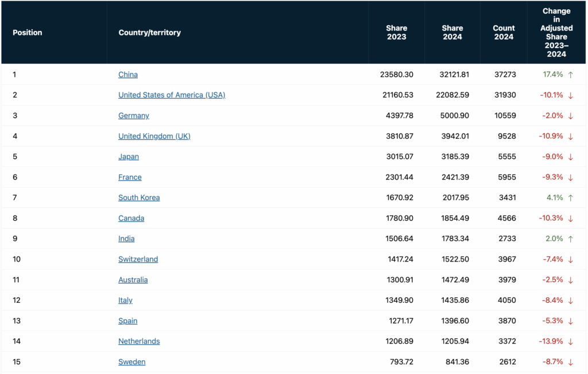Select Canada's Share 2023 value 1780.90

click(400, 219)
